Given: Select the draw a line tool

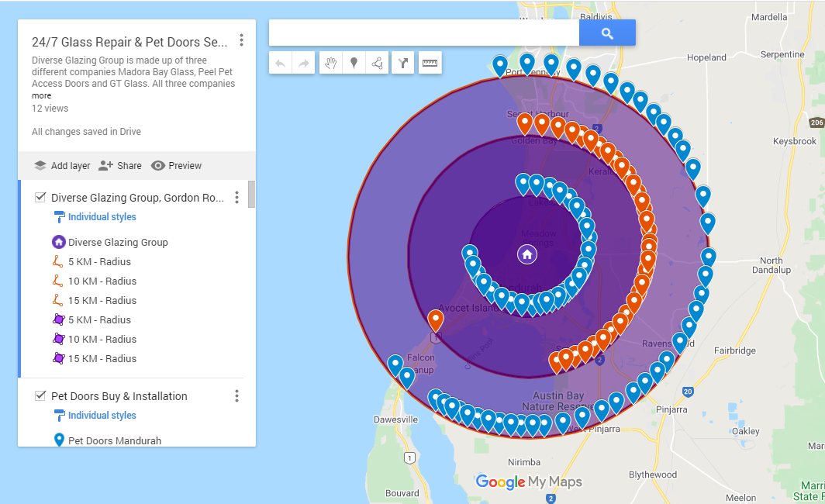Looking at the screenshot, I should point(377,63).
